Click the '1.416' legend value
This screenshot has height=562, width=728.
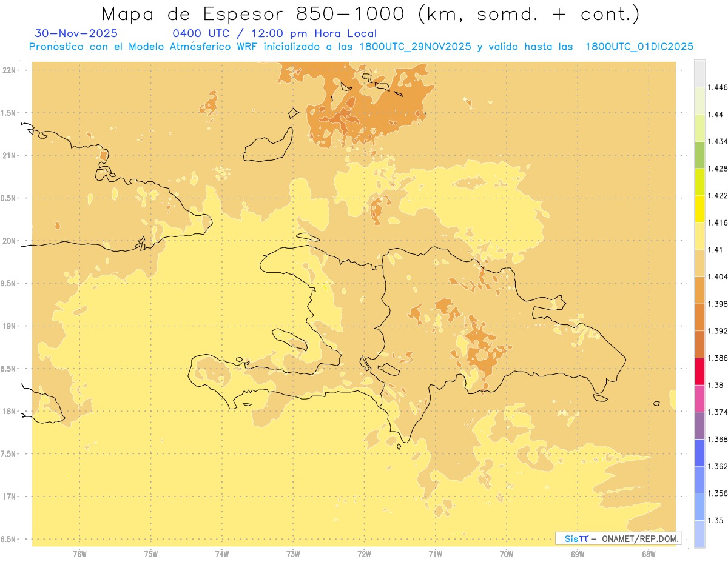pyautogui.click(x=718, y=222)
